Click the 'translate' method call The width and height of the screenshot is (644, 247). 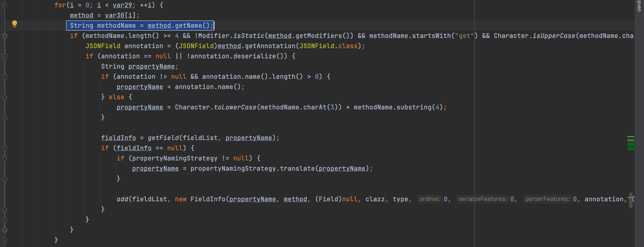coord(297,168)
